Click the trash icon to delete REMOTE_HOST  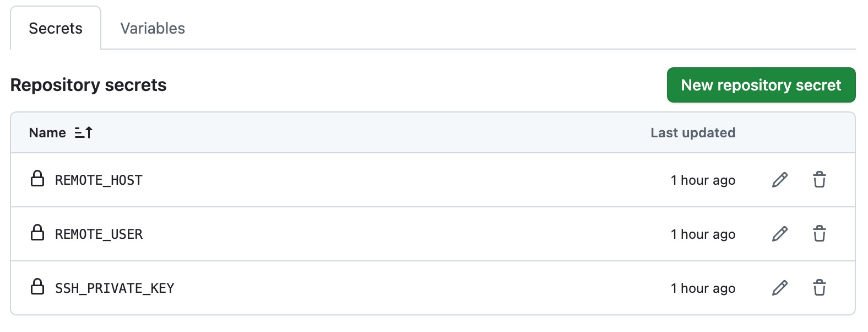click(819, 180)
